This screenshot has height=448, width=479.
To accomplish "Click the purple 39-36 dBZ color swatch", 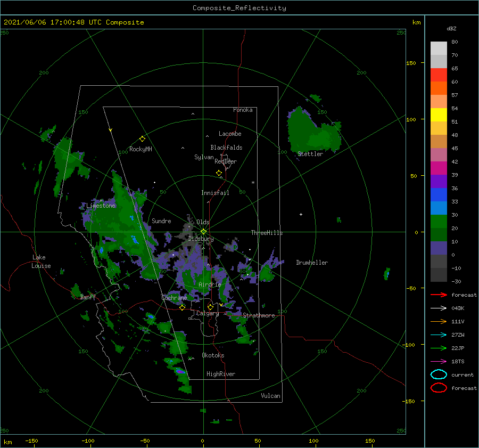I will click(x=439, y=182).
